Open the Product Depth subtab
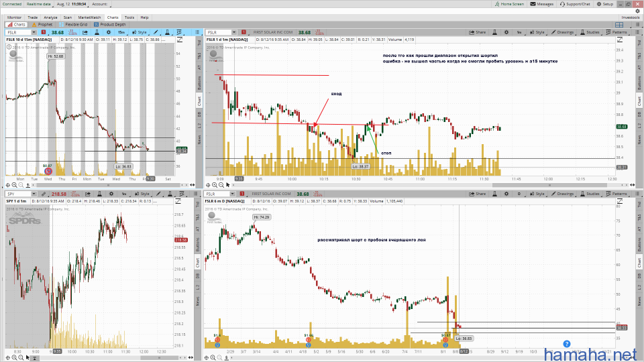The height and width of the screenshot is (362, 644). click(109, 25)
